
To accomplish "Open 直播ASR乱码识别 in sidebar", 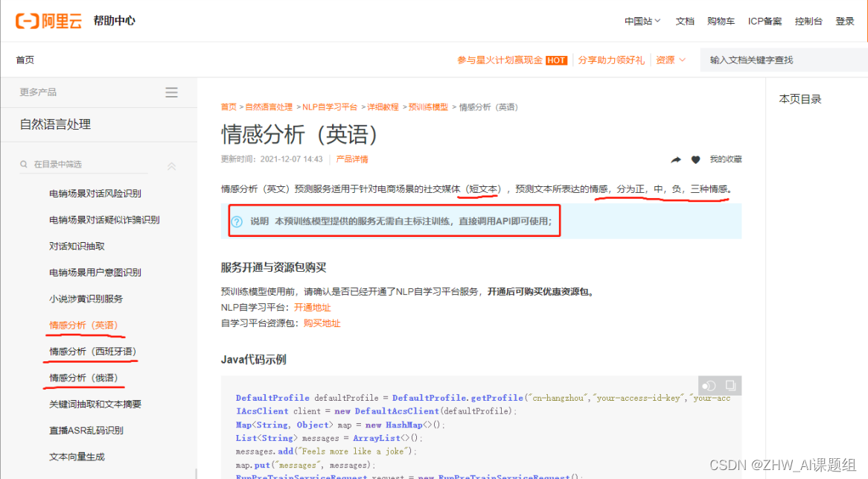I will tap(86, 431).
